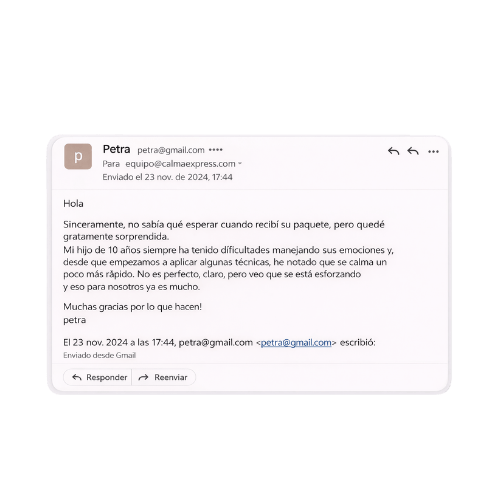500x500 pixels.
Task: Click the second reply-all arrow icon
Action: [x=413, y=151]
